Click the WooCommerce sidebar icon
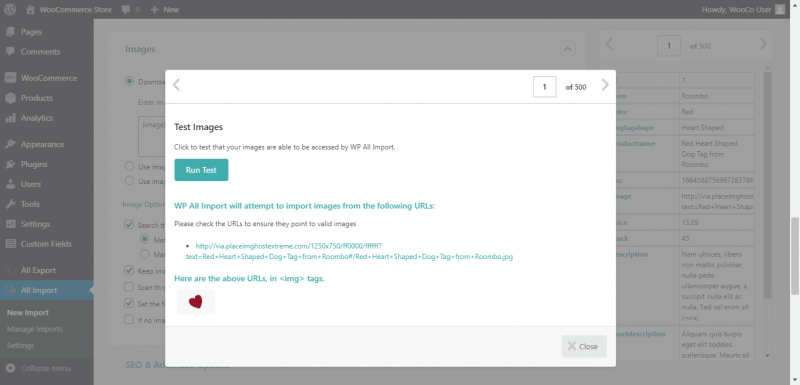The width and height of the screenshot is (800, 385). [10, 78]
